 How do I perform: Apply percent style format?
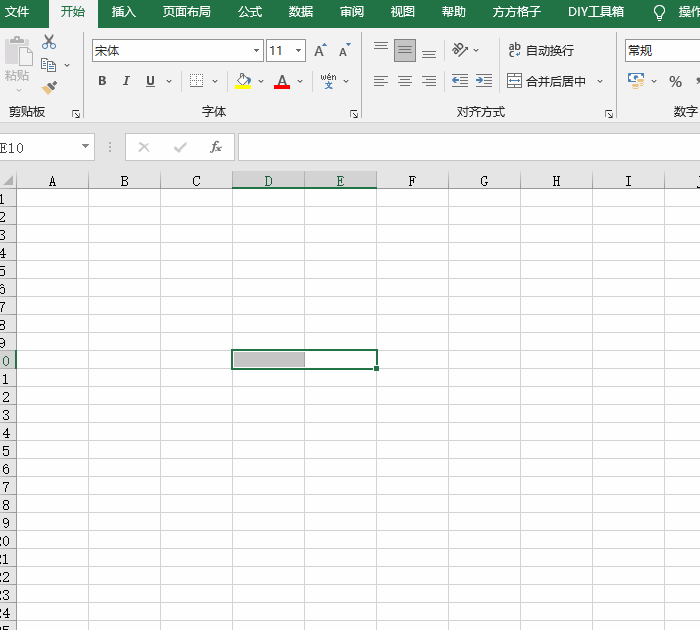pos(675,81)
